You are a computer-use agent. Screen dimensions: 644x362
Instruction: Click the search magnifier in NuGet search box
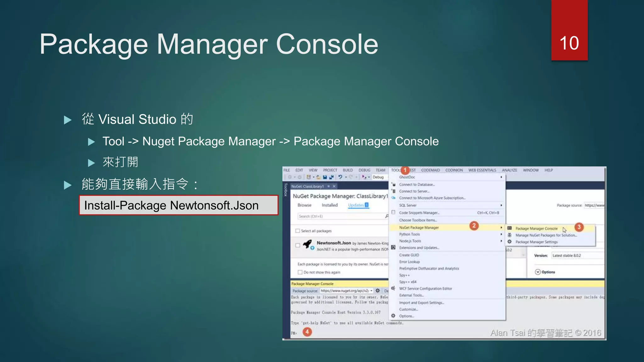pos(386,216)
